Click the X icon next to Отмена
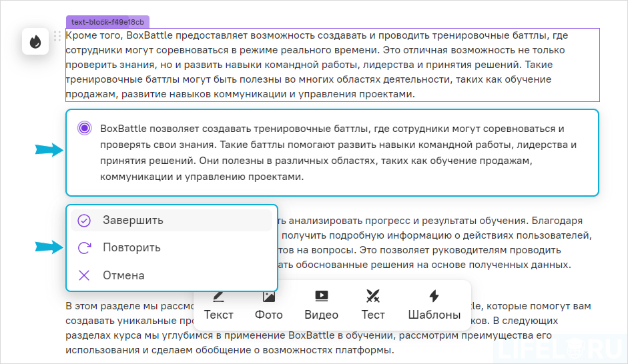The width and height of the screenshot is (628, 364). [x=84, y=275]
